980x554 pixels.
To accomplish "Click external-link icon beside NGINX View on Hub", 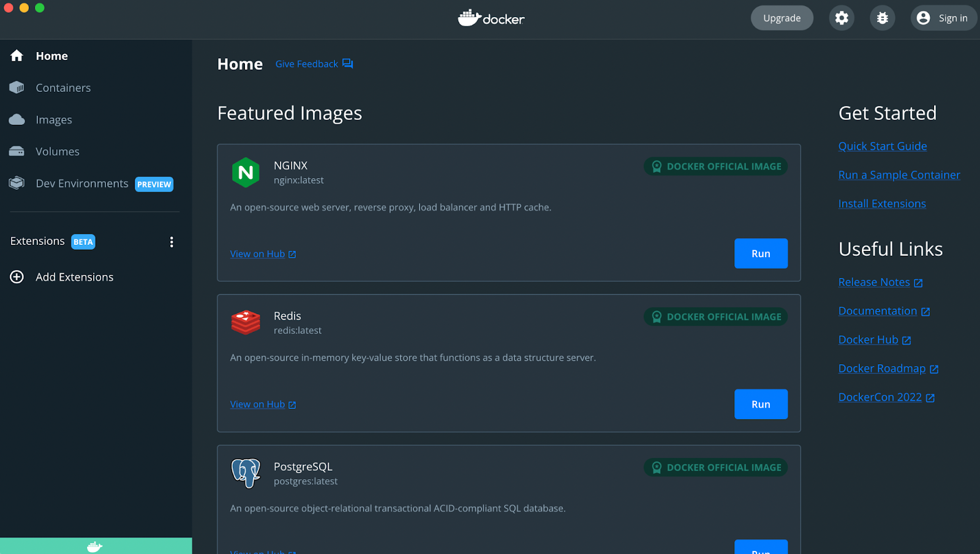I will (292, 255).
